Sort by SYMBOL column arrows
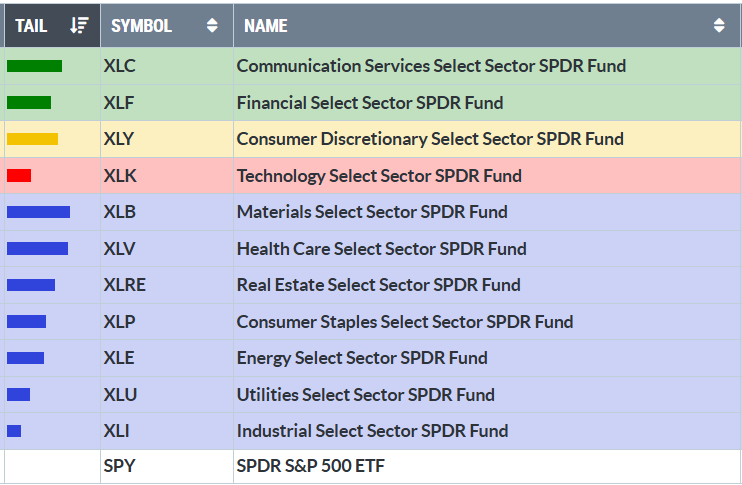Image resolution: width=742 pixels, height=485 pixels. (x=212, y=26)
